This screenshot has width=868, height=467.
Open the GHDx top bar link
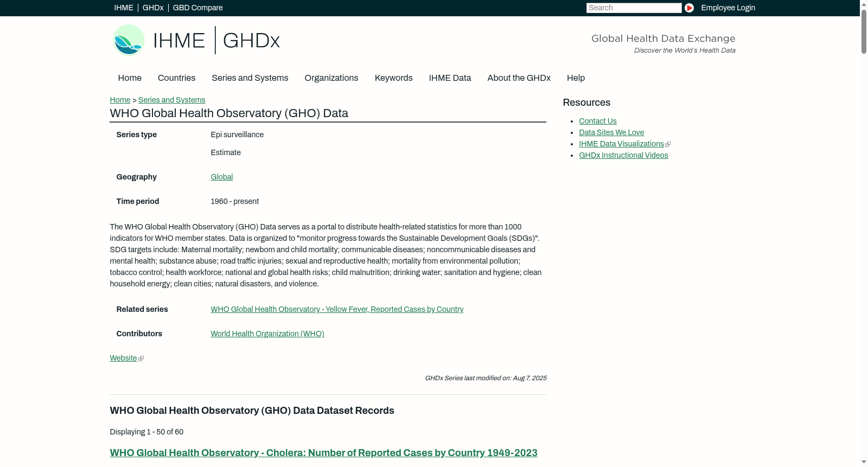point(153,8)
